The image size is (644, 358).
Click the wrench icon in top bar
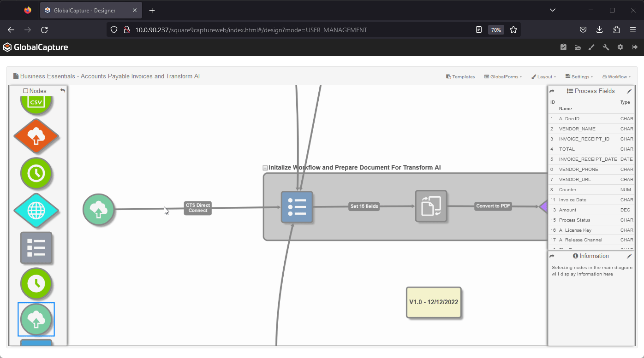pyautogui.click(x=606, y=47)
